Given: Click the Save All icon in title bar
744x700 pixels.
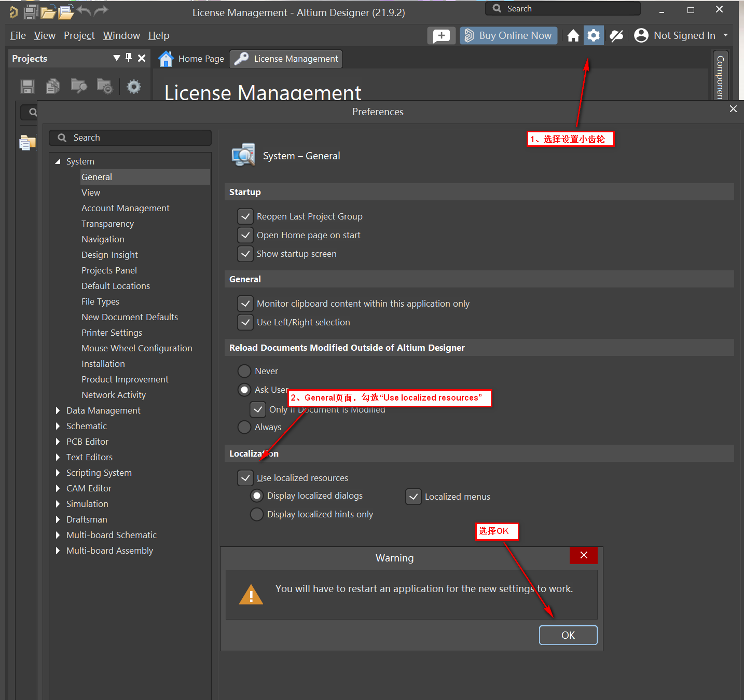Looking at the screenshot, I should coord(31,12).
